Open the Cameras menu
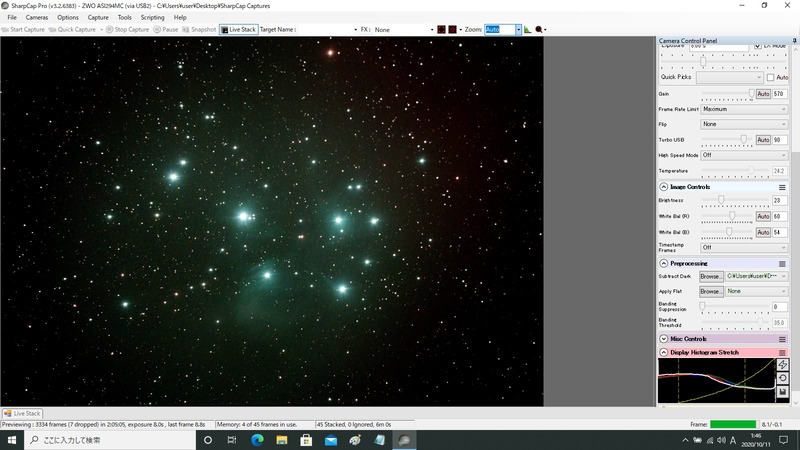 click(37, 17)
